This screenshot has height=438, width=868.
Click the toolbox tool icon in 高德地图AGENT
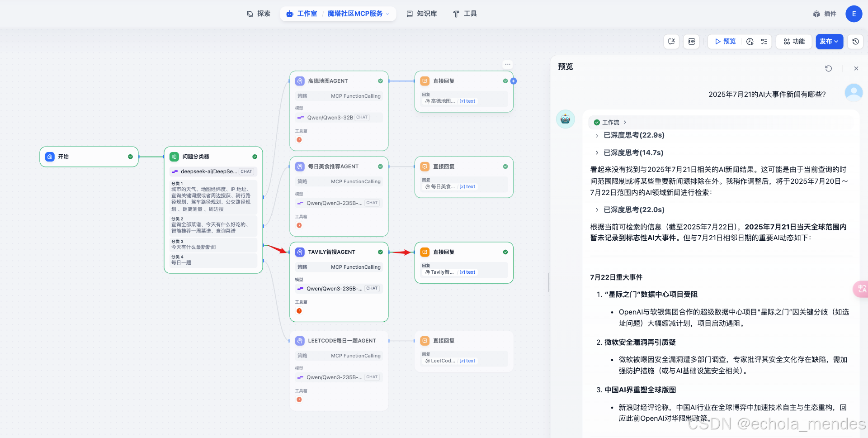click(299, 140)
